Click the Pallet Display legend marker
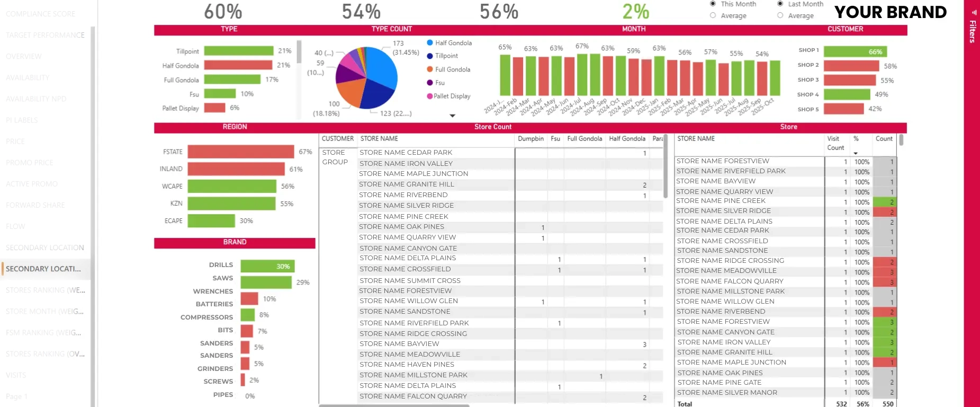This screenshot has width=980, height=407. coord(430,96)
